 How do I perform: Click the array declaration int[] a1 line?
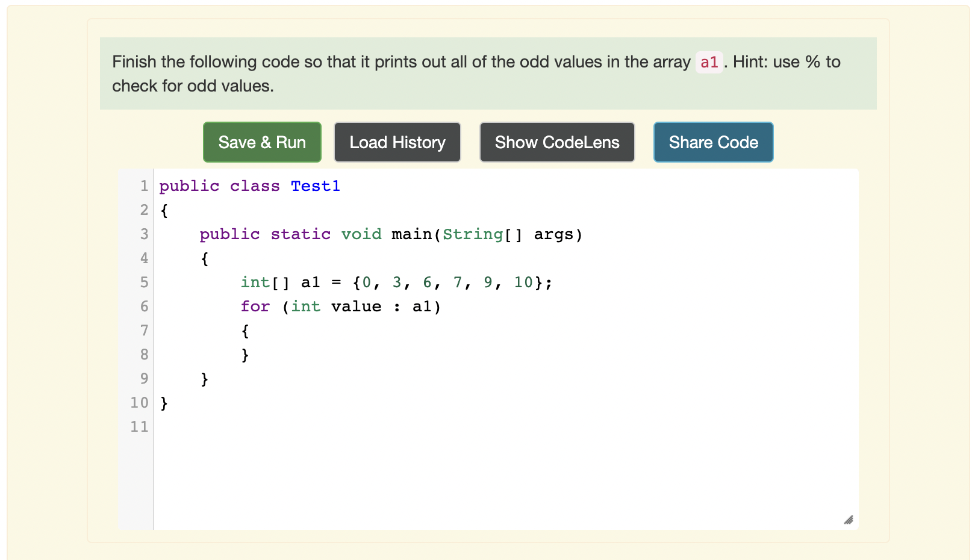(x=396, y=282)
